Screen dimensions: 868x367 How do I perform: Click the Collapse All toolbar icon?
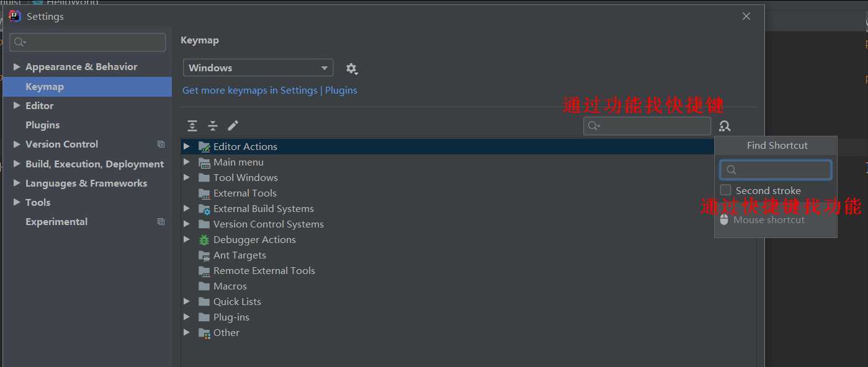[x=213, y=126]
